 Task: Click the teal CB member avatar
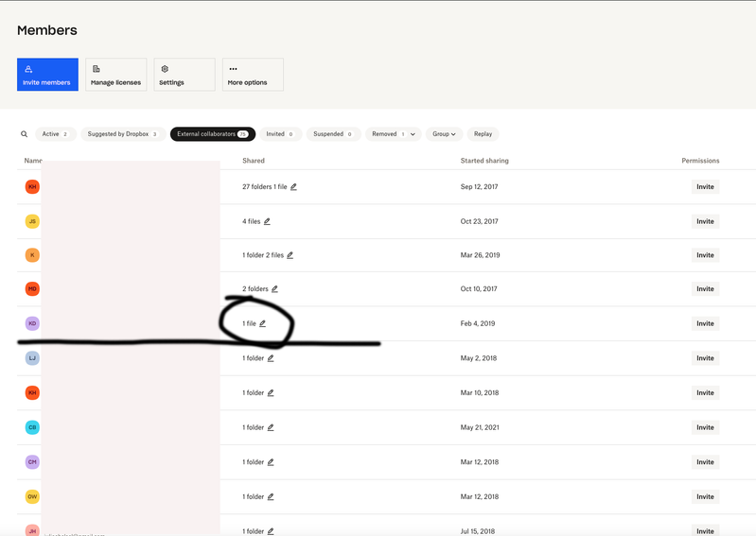coord(32,427)
